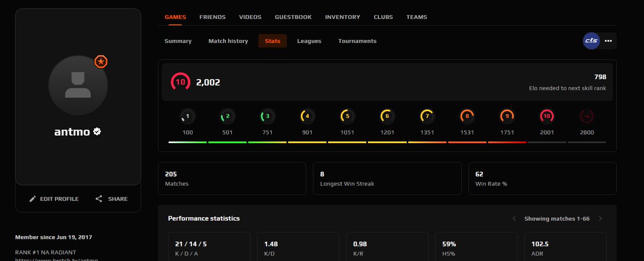Click the level 1 progress bar segment
The image size is (644, 261).
(187, 143)
